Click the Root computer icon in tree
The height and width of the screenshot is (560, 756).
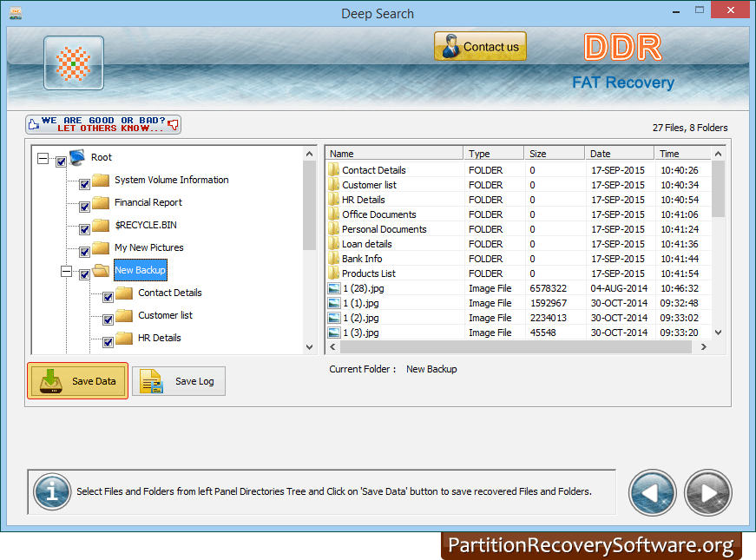(x=77, y=157)
